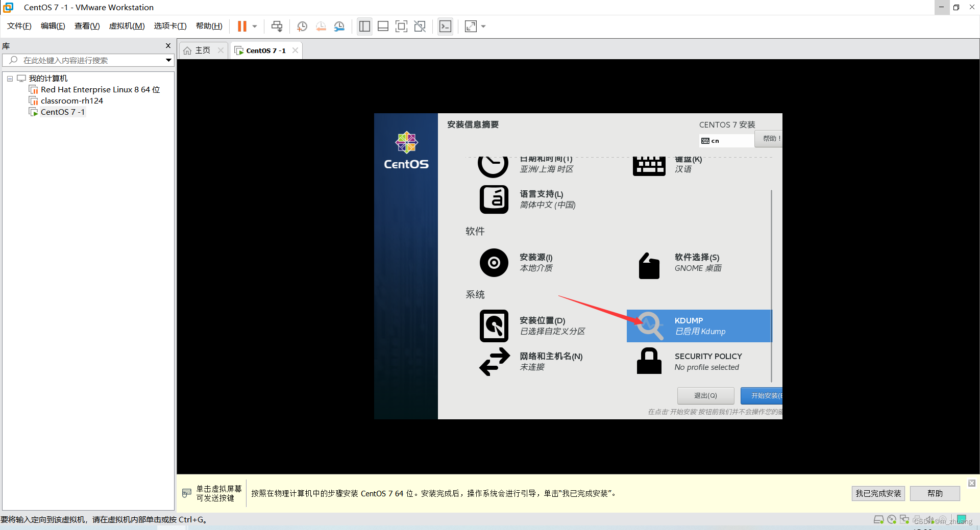Click the VMware Workstation title bar logo
Image resolution: width=980 pixels, height=530 pixels.
point(8,7)
